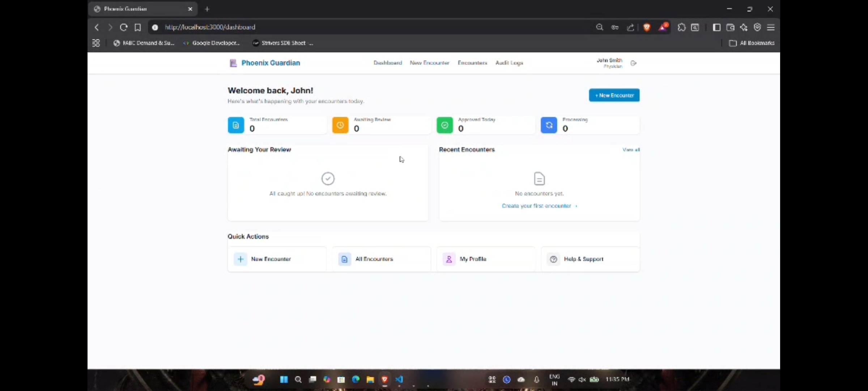868x391 pixels.
Task: Follow 'Create your first encounter' link
Action: pyautogui.click(x=537, y=206)
